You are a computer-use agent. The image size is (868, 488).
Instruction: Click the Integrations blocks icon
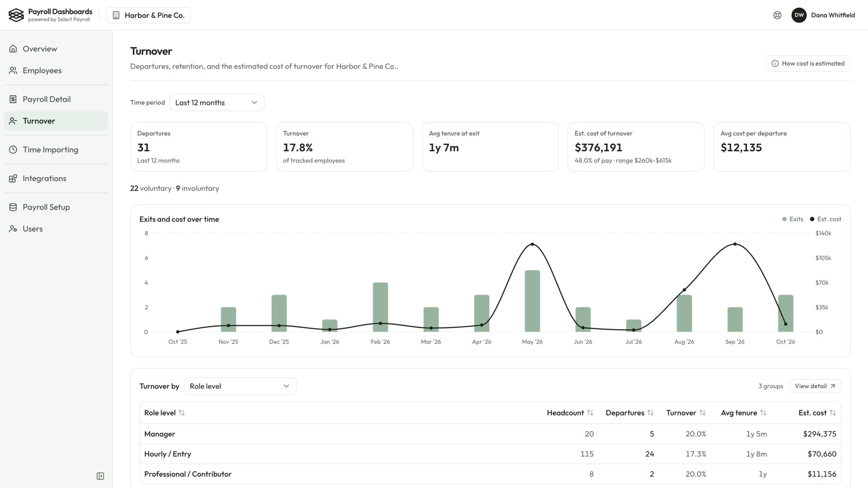point(13,178)
